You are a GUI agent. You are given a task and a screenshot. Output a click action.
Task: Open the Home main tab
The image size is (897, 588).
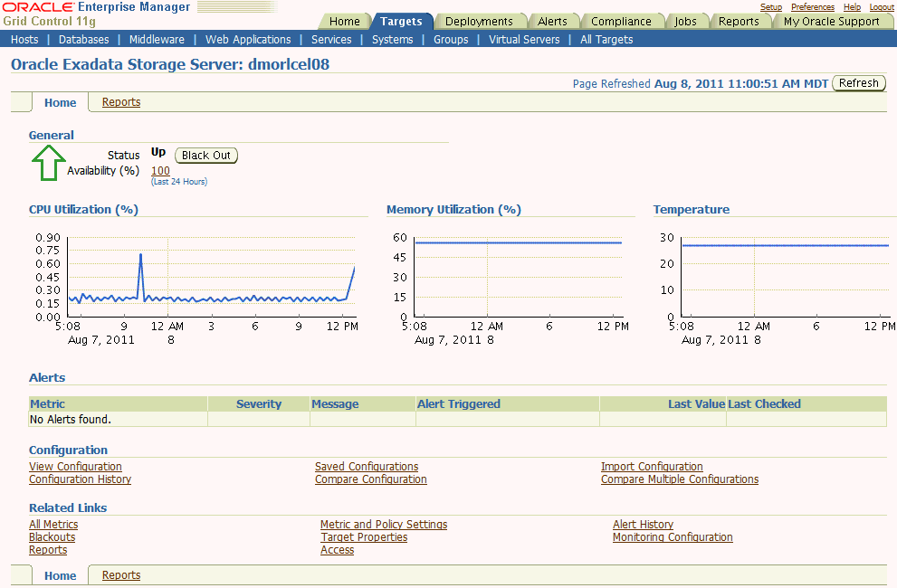pyautogui.click(x=344, y=21)
